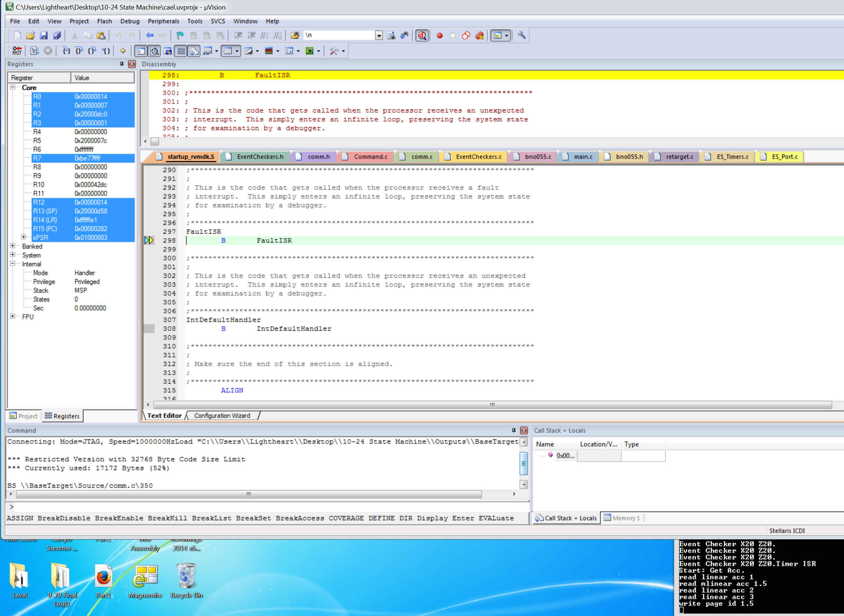Screen dimensions: 844x616
Task: Open the Peripherals menu
Action: [x=163, y=21]
